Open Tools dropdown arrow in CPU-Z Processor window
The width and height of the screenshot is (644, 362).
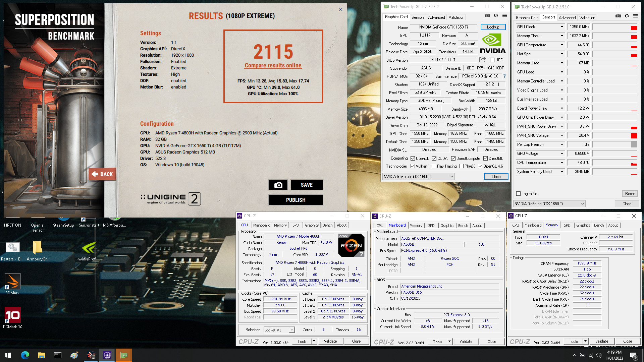[314, 341]
